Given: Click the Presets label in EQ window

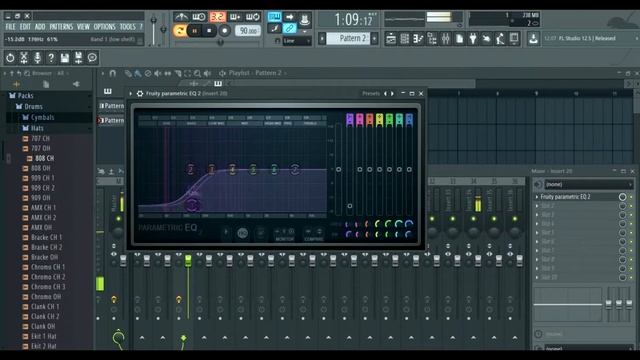Looking at the screenshot, I should click(371, 93).
